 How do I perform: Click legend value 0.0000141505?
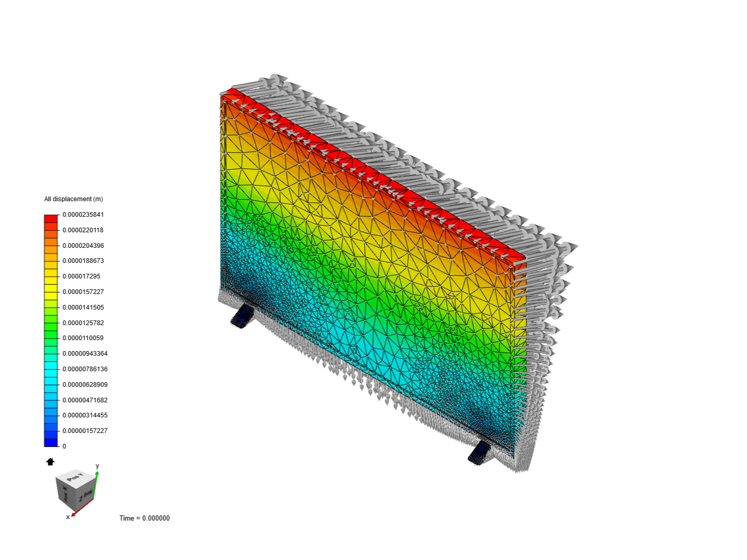[83, 307]
